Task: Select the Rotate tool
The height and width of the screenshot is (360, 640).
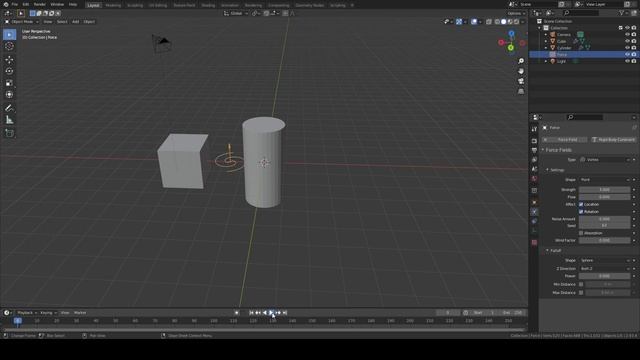Action: coord(9,71)
